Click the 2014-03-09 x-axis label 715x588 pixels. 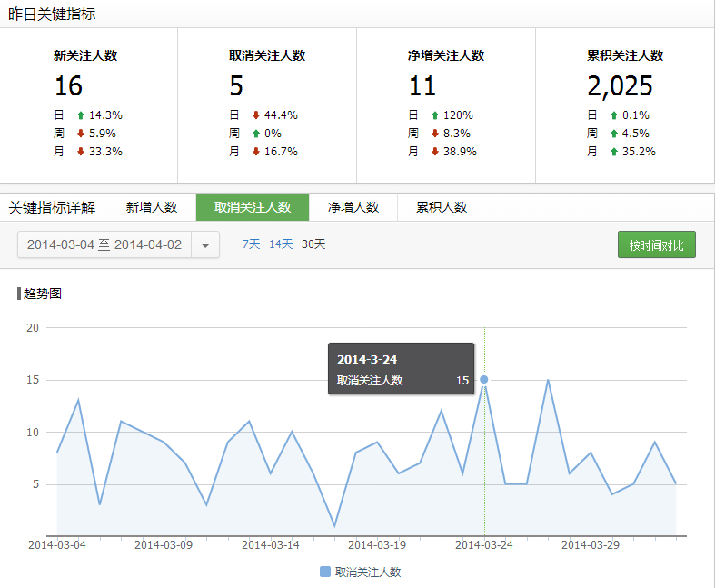[164, 545]
